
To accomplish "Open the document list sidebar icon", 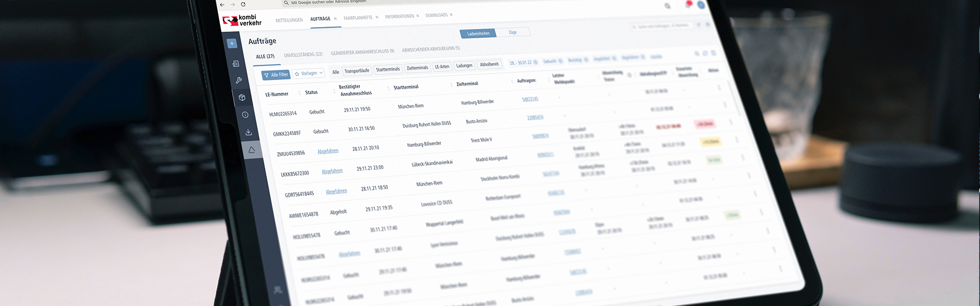I will [x=236, y=64].
